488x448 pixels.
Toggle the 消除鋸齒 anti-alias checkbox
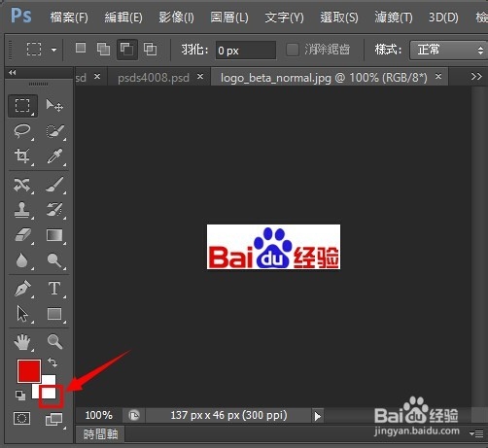[x=293, y=50]
